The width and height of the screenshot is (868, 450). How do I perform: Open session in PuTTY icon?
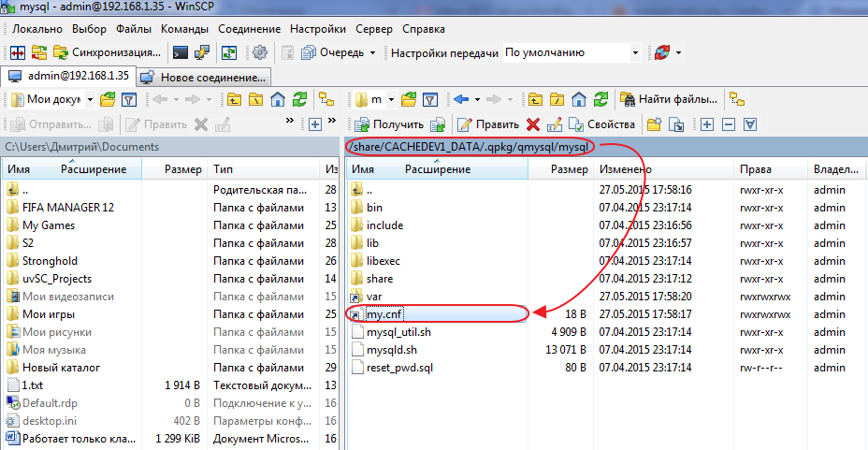click(202, 52)
